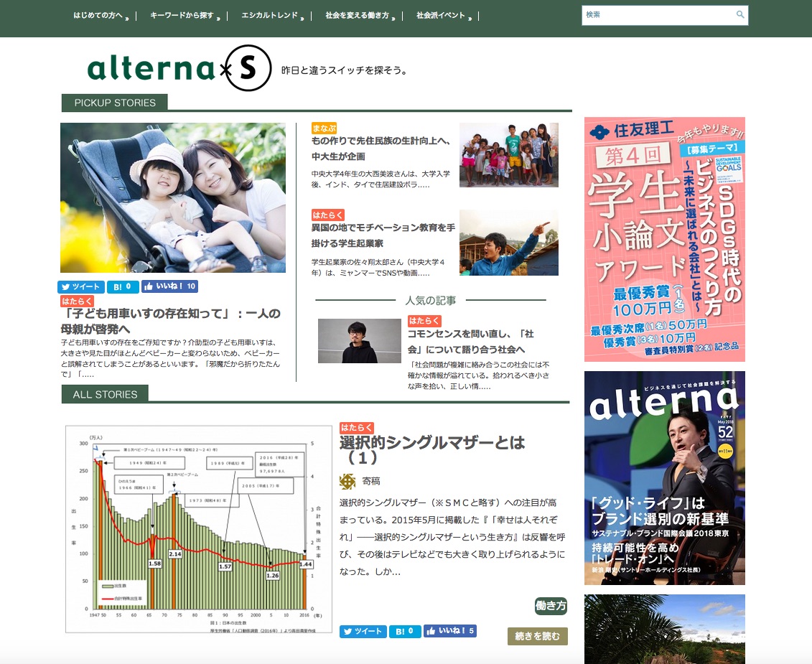Click the いいね! 10 Facebook like icon
The image size is (812, 664).
coord(169,286)
